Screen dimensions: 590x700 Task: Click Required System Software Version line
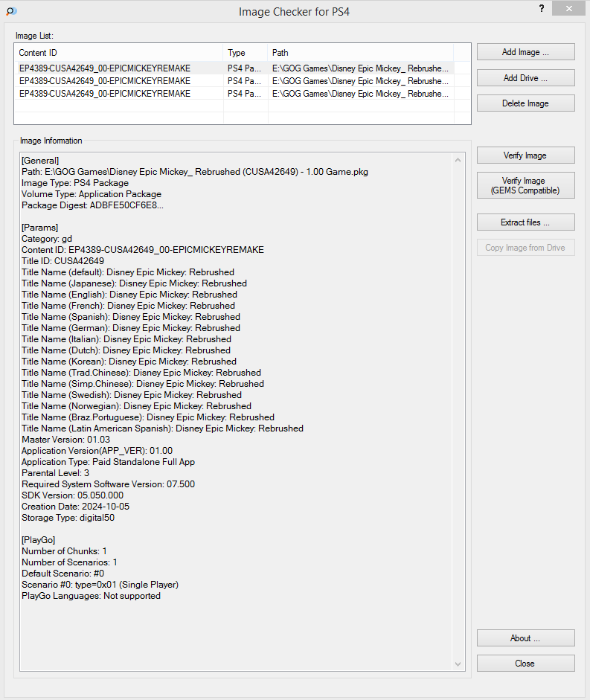(x=108, y=484)
